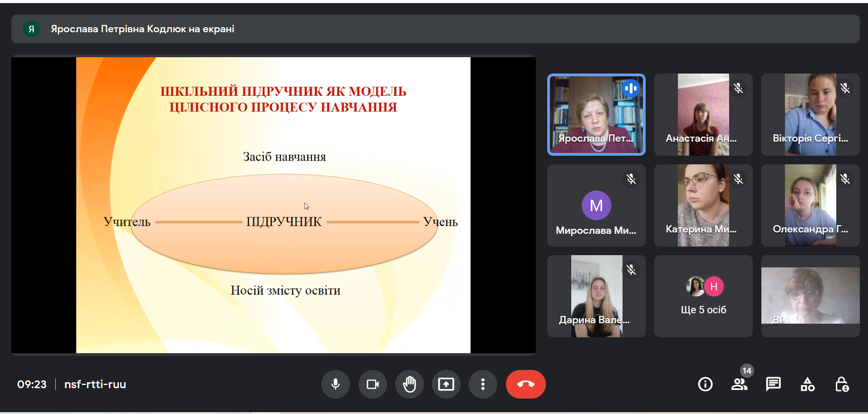
Task: Raise your hand in the meeting
Action: [x=409, y=384]
